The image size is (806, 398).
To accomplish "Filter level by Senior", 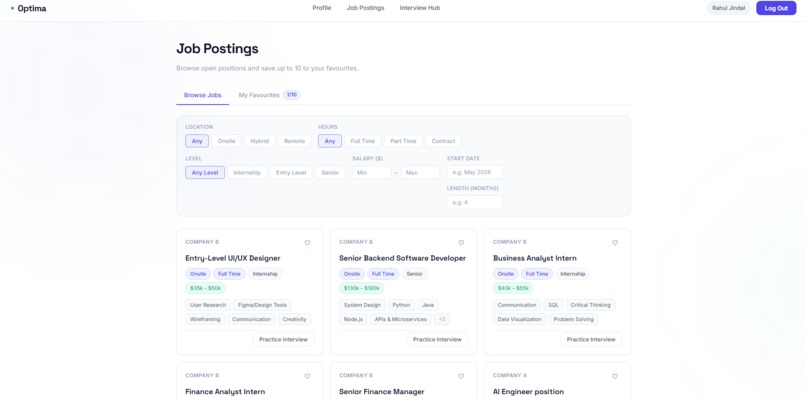I will coord(330,173).
